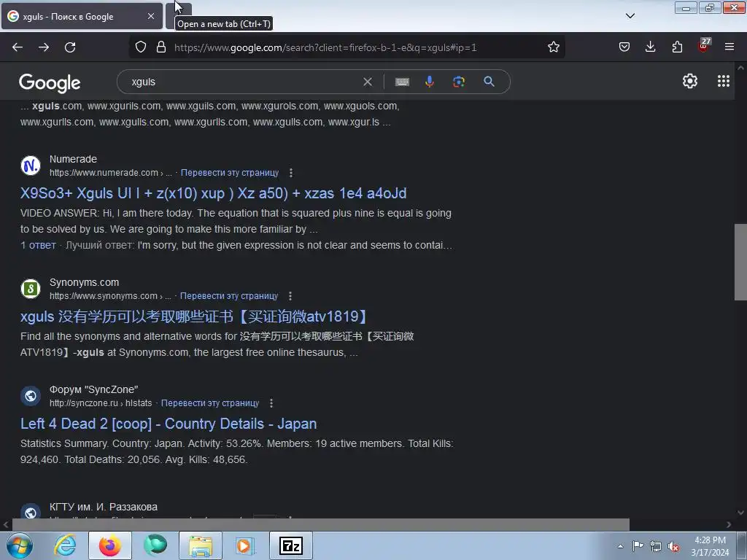Viewport: 747px width, 560px height.
Task: Translate the Numerade page
Action: click(230, 173)
